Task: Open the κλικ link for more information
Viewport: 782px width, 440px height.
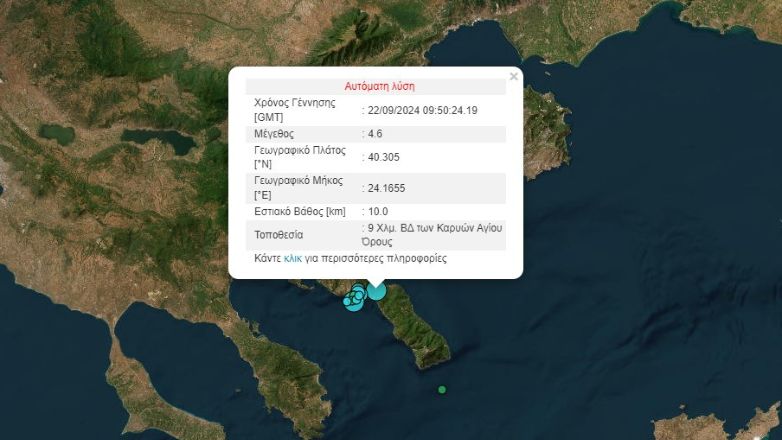Action: coord(292,258)
